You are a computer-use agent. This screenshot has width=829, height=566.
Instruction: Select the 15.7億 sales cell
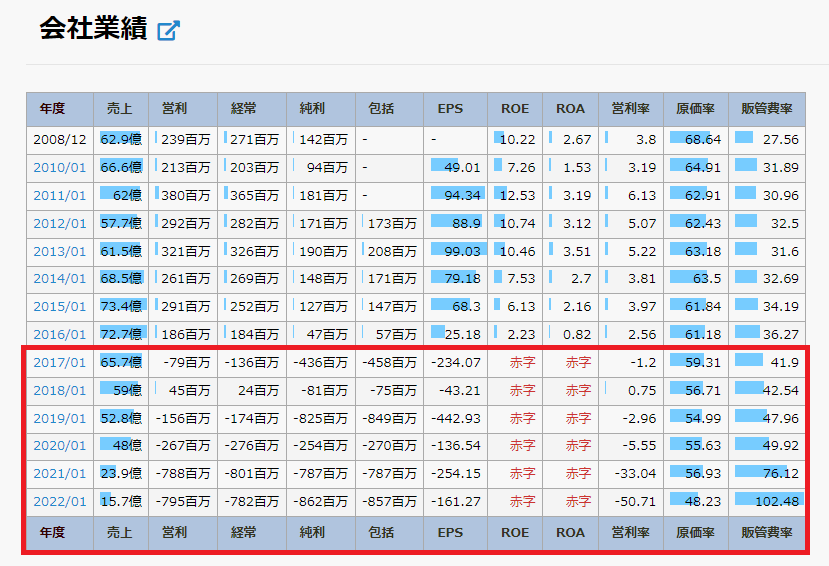click(x=121, y=502)
